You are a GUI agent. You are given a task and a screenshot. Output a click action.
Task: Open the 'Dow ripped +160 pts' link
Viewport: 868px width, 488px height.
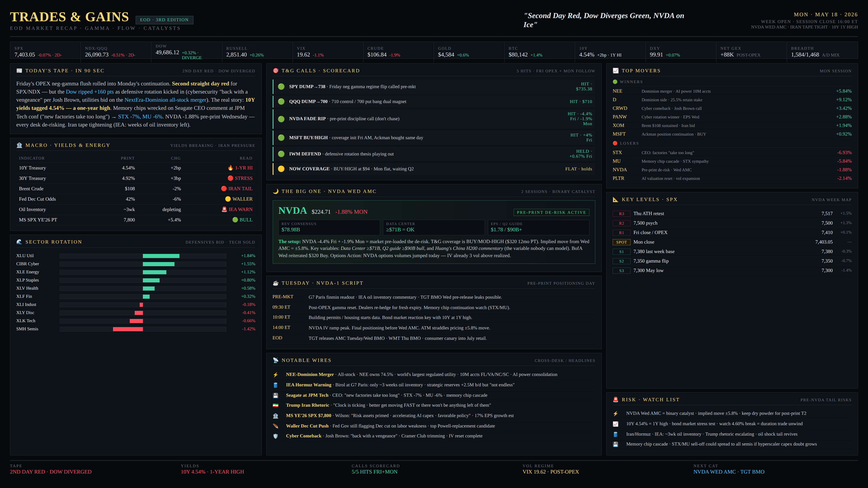[x=90, y=91]
